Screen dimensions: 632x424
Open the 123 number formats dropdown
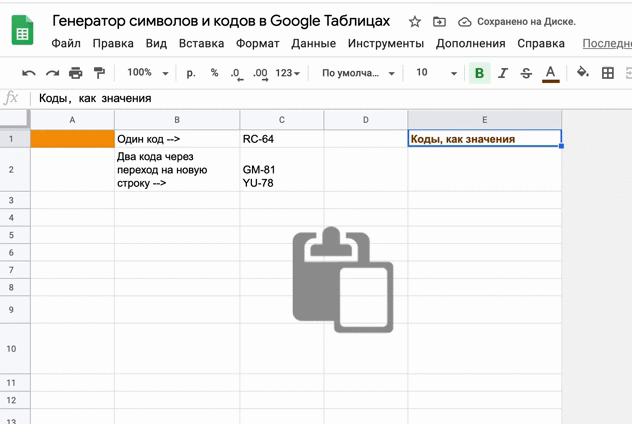pyautogui.click(x=287, y=73)
